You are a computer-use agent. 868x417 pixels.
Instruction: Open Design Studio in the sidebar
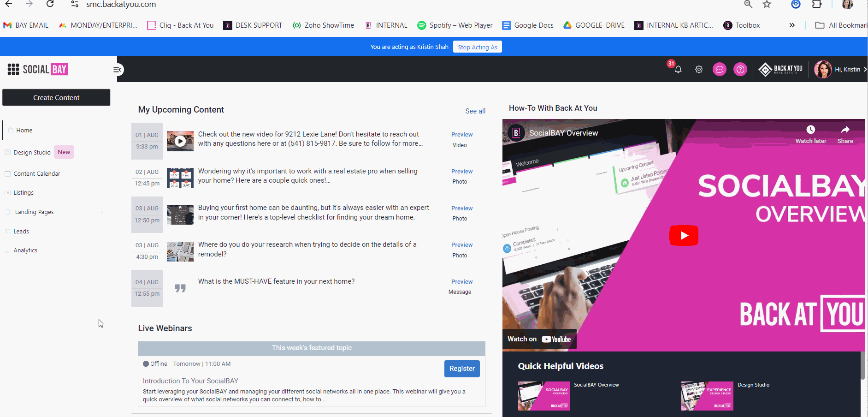click(32, 153)
